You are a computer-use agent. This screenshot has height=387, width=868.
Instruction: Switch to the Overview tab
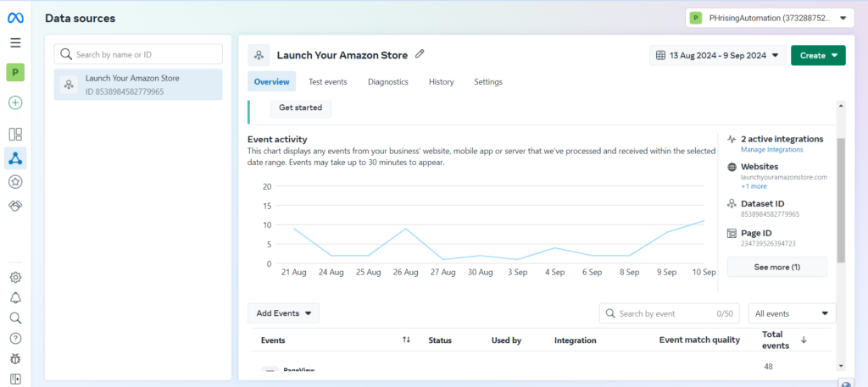coord(272,82)
